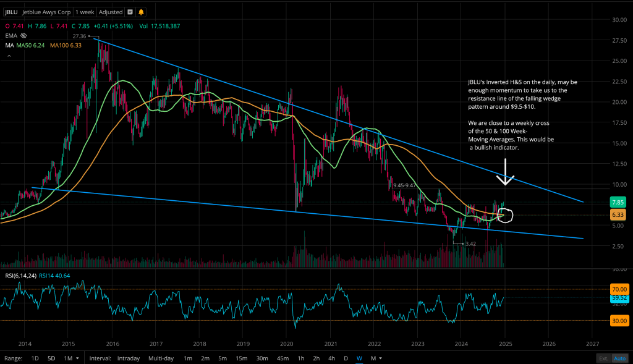The width and height of the screenshot is (633, 364).
Task: Click the JBLU ticker symbol field
Action: click(x=11, y=12)
